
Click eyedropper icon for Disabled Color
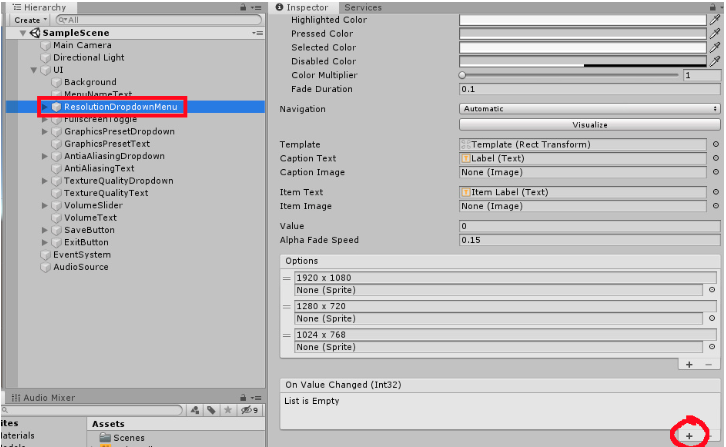(714, 61)
